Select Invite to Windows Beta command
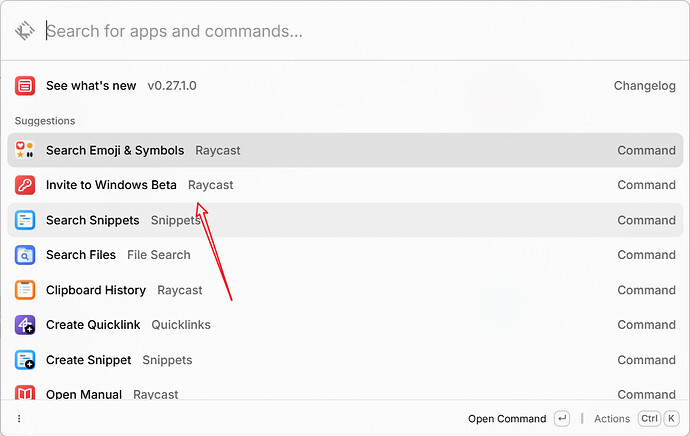Viewport: 690px width, 436px height. pos(345,185)
